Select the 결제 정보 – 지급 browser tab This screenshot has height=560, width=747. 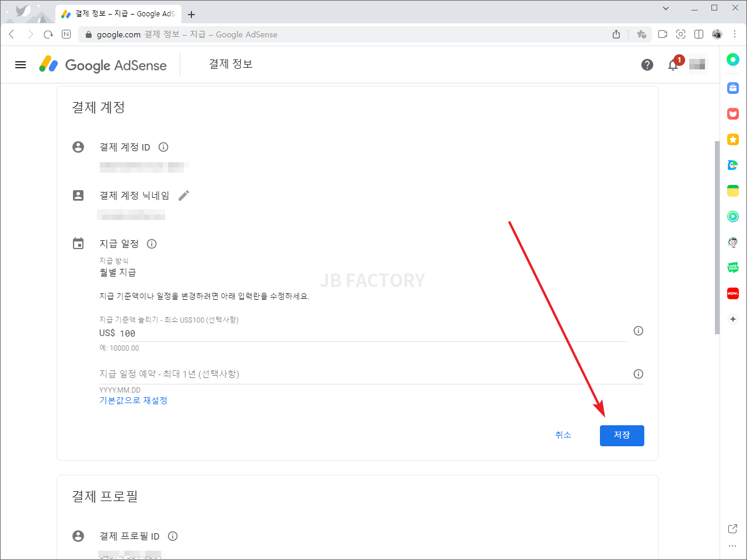pos(118,14)
